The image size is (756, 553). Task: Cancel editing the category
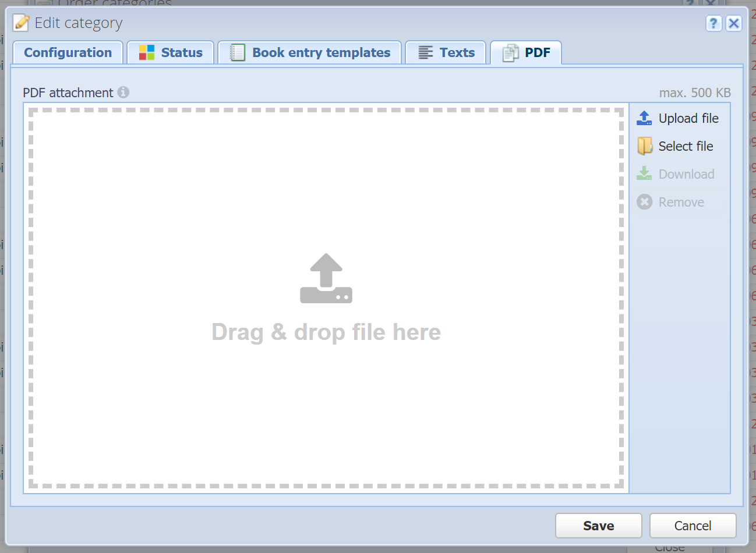[693, 526]
